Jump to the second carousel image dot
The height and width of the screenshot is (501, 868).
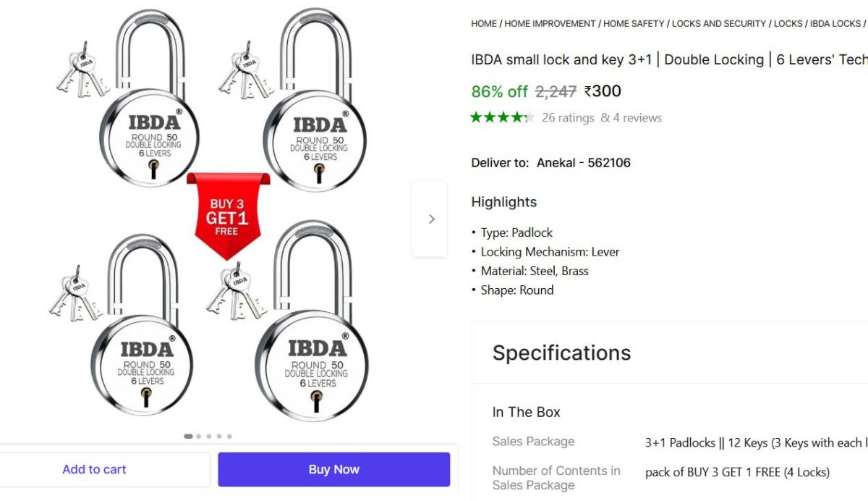(x=199, y=437)
